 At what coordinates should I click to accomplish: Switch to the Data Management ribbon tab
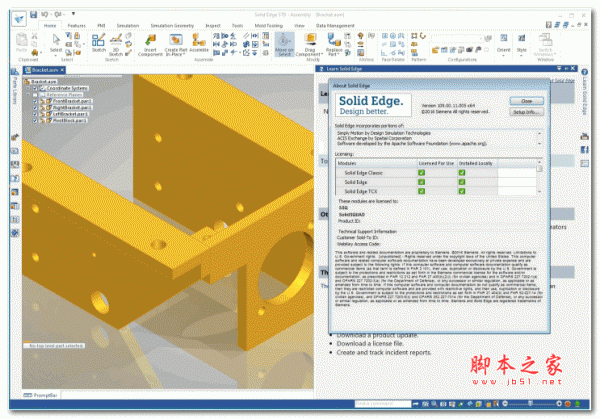335,26
